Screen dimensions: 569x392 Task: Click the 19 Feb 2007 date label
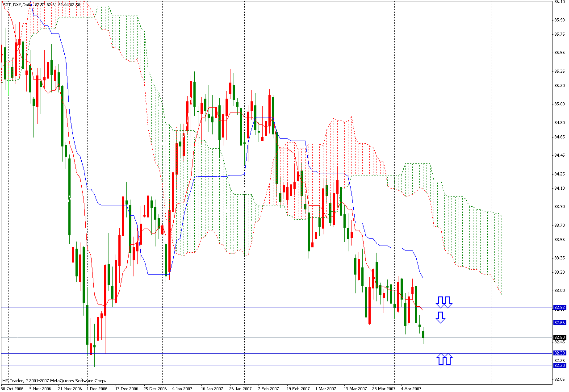click(x=298, y=388)
